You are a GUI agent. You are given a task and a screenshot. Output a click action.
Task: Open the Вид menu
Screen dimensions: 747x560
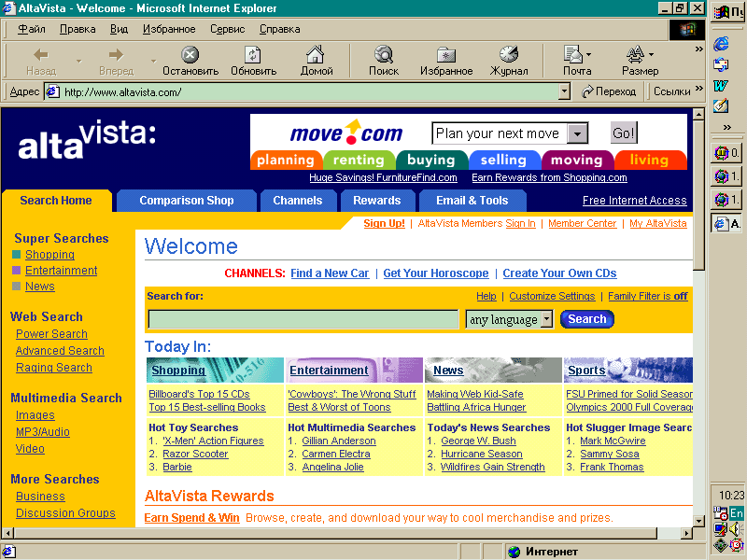click(x=120, y=29)
